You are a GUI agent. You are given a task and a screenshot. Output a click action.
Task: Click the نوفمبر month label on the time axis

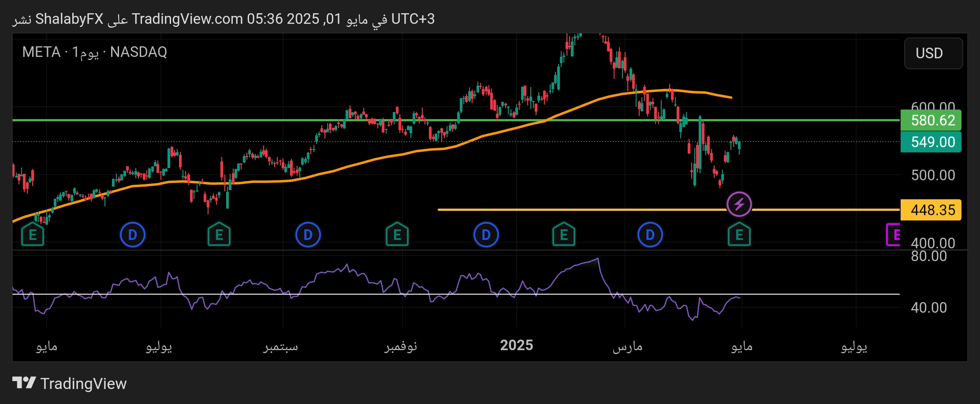point(400,347)
